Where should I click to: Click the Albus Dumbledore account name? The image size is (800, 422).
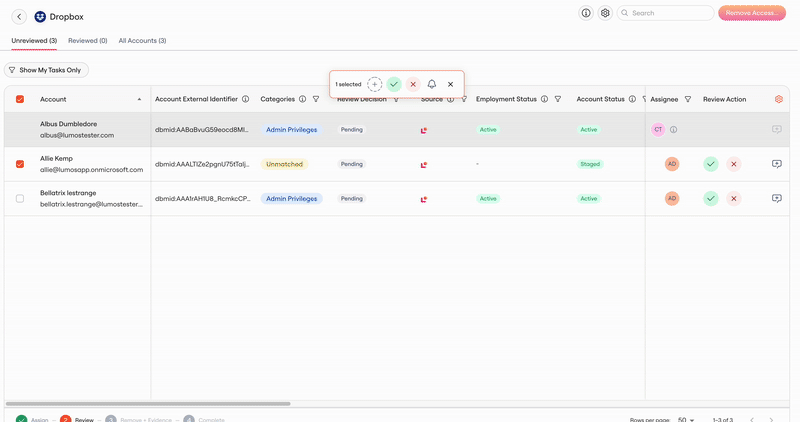[x=68, y=124]
